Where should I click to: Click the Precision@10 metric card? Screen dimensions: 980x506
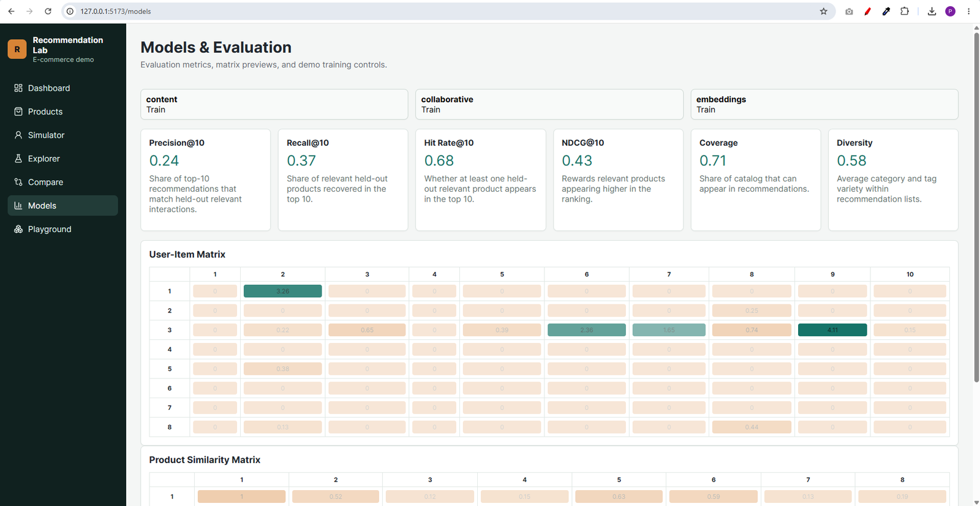(x=205, y=179)
